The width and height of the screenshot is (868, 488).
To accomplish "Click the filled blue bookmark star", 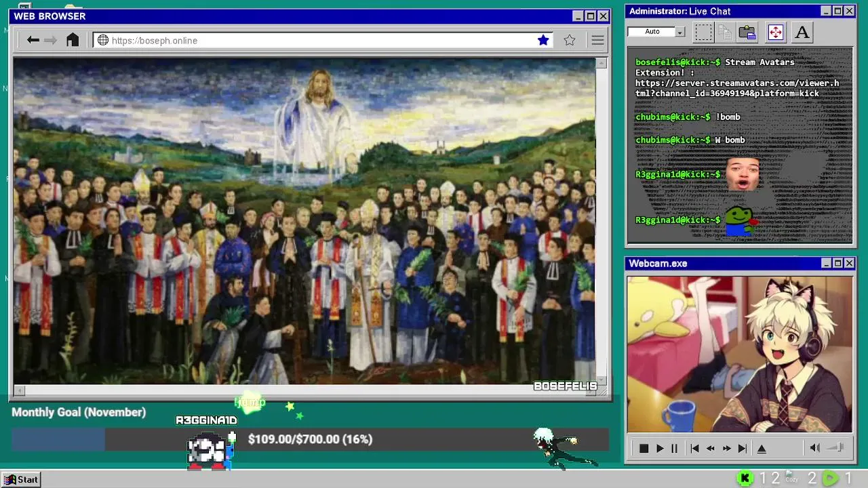I will tap(543, 40).
